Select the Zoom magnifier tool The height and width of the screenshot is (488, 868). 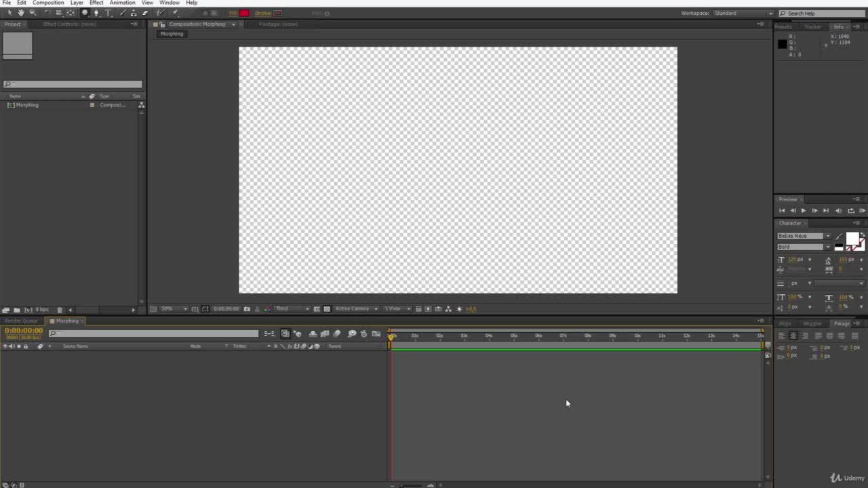[x=32, y=13]
